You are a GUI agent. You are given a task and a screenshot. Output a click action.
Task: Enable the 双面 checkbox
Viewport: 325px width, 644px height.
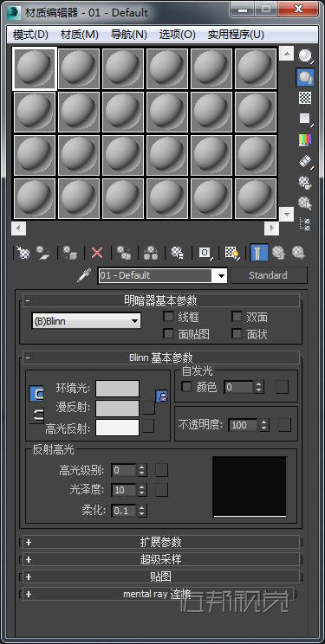[237, 316]
